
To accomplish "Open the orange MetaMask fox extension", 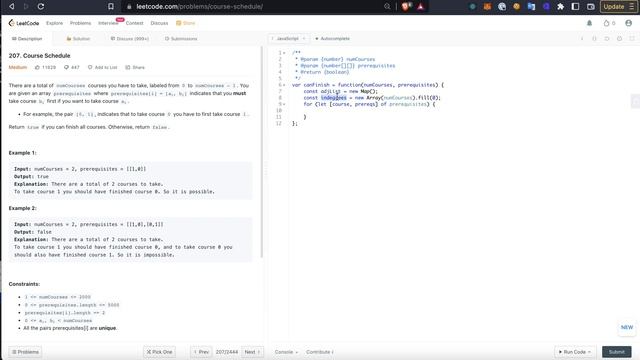I will pos(487,7).
